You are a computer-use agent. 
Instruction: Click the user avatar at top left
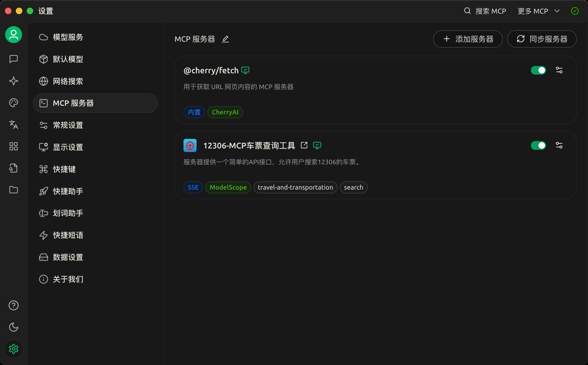tap(13, 35)
